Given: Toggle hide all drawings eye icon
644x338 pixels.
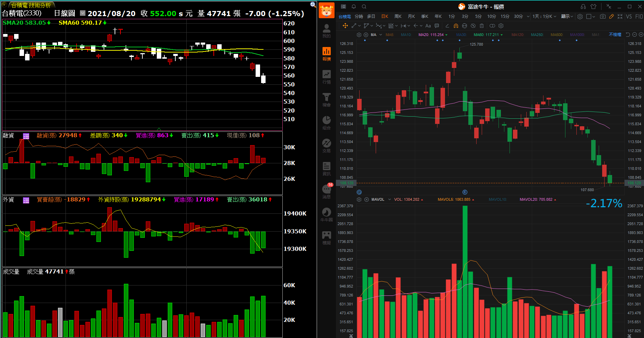Looking at the screenshot, I should pyautogui.click(x=473, y=26).
